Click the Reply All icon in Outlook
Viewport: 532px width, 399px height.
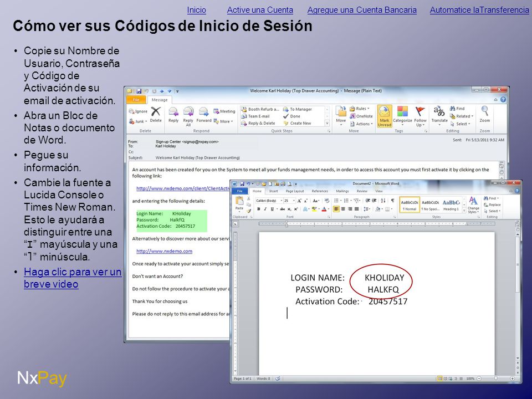click(188, 111)
